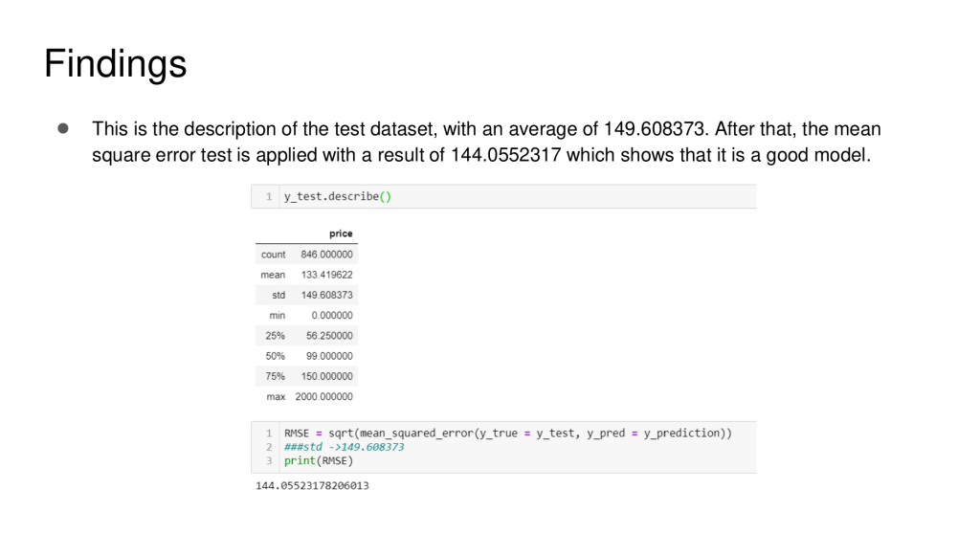The height and width of the screenshot is (533, 980).
Task: Click the RMSE sqrt calculation code line
Action: click(x=507, y=433)
